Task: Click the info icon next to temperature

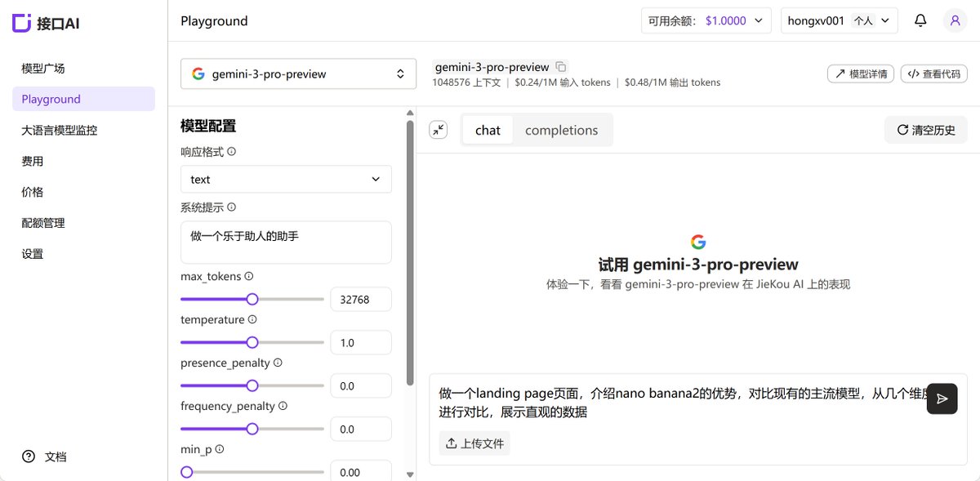Action: [x=252, y=320]
